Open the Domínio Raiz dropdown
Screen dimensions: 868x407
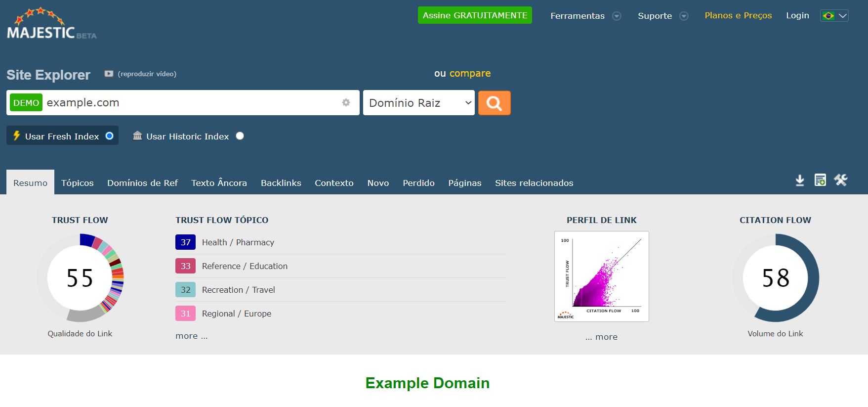click(x=419, y=103)
